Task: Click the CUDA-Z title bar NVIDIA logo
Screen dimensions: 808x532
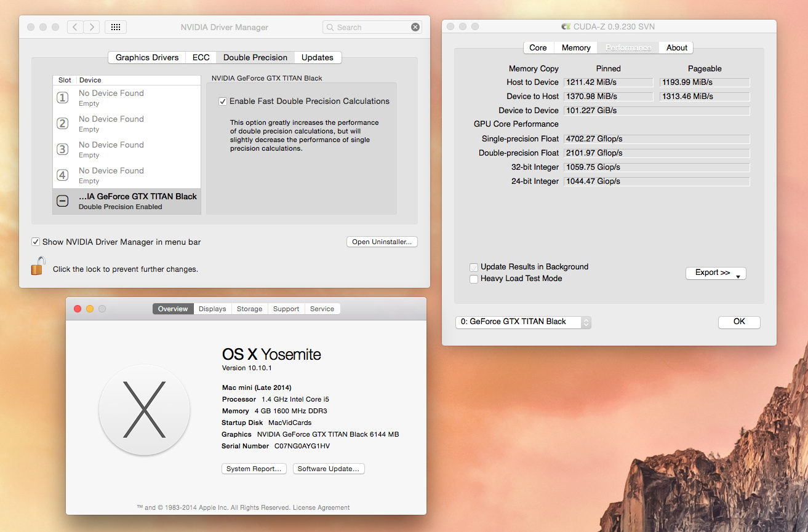Action: click(566, 27)
